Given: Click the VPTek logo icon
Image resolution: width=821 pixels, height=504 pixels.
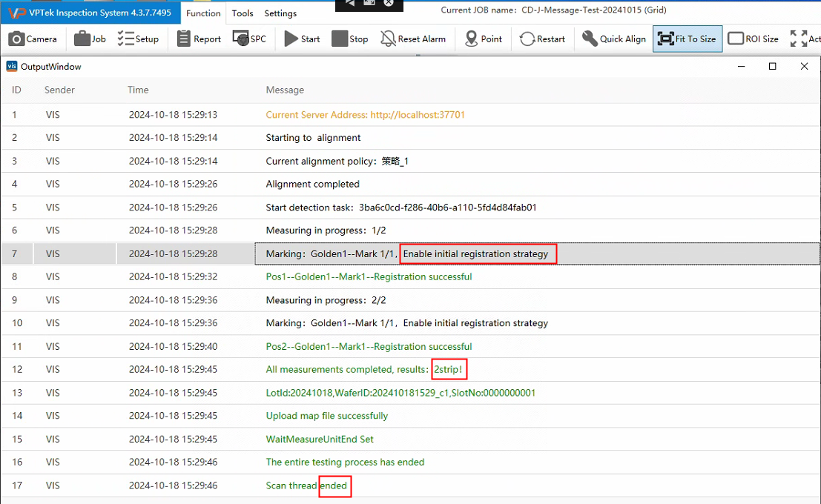Looking at the screenshot, I should pos(16,13).
